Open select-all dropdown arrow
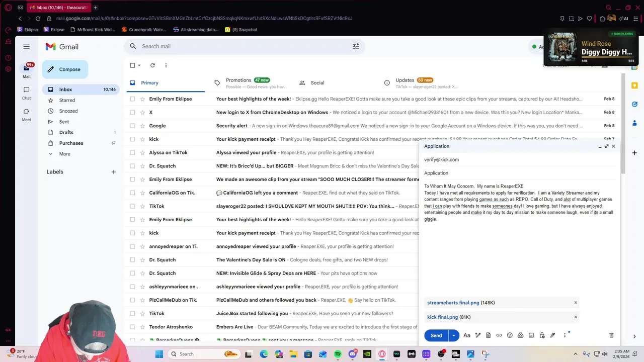The image size is (644, 362). pyautogui.click(x=139, y=65)
